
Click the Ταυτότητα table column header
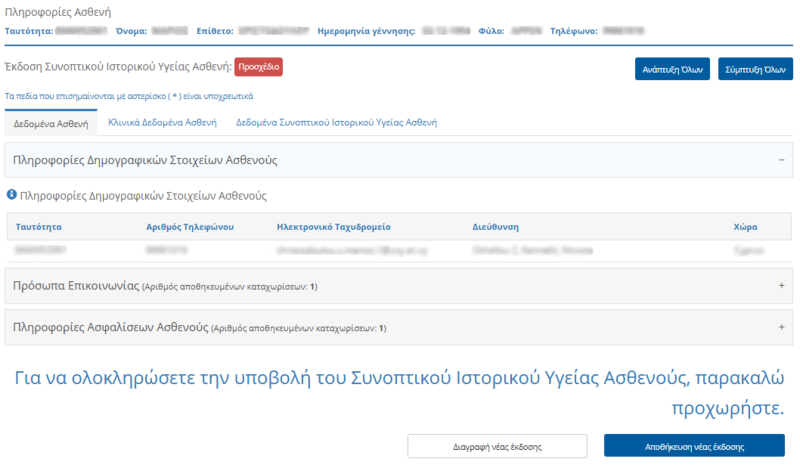[x=39, y=227]
